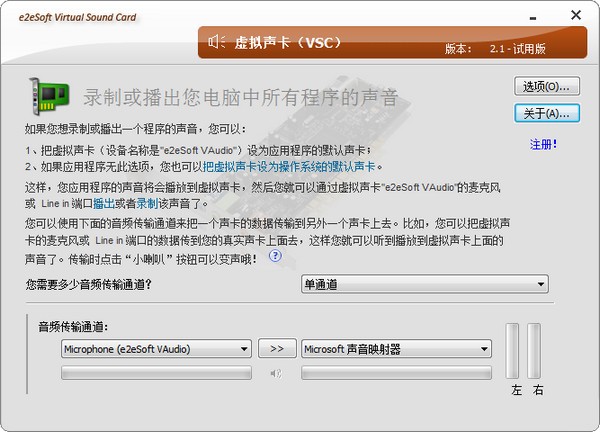Expand the 单通道 channel count dropdown
The height and width of the screenshot is (432, 600).
(425, 285)
